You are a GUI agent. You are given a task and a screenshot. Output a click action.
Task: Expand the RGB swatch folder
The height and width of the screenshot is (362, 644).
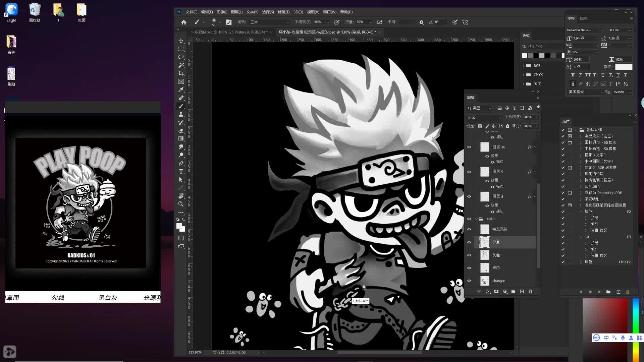point(523,66)
